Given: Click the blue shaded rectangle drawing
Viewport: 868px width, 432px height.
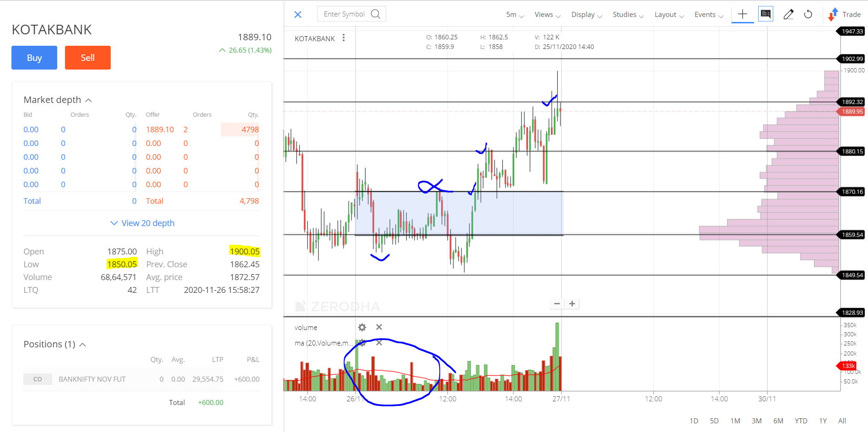Looking at the screenshot, I should click(x=459, y=213).
